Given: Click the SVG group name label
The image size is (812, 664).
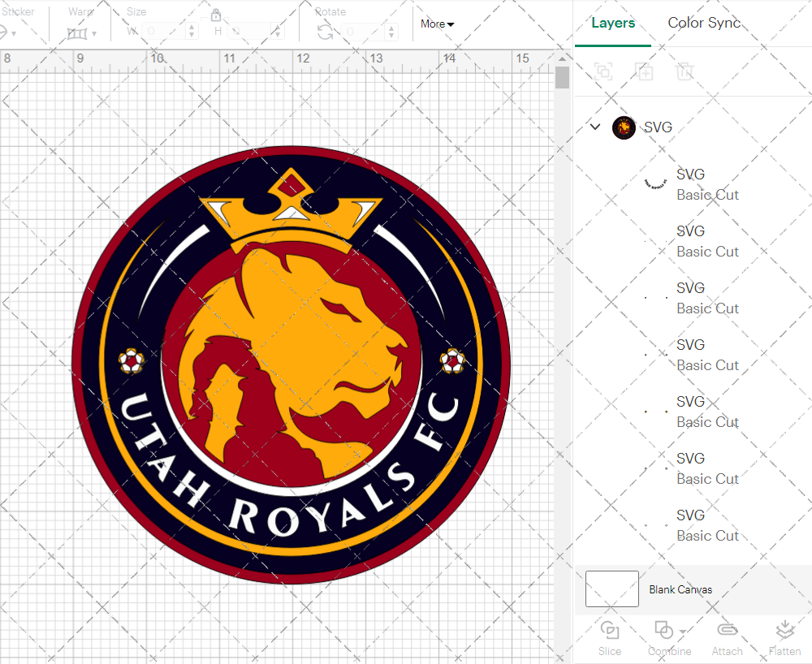Looking at the screenshot, I should point(658,127).
